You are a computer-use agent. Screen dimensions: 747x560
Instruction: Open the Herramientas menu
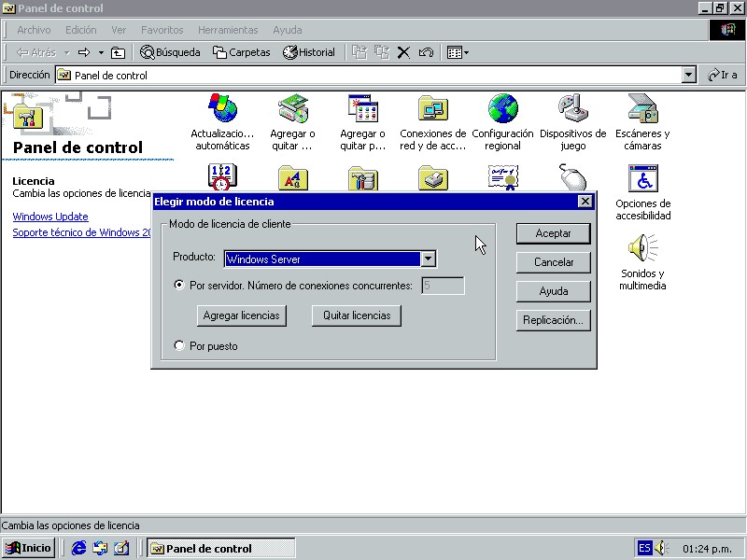coord(228,30)
